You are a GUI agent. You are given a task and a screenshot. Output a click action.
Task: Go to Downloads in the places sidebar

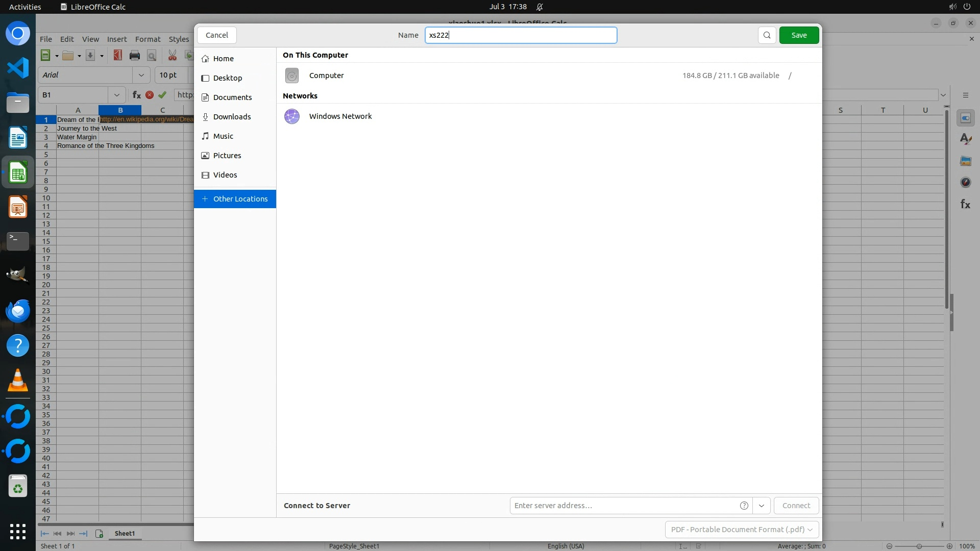pos(232,117)
